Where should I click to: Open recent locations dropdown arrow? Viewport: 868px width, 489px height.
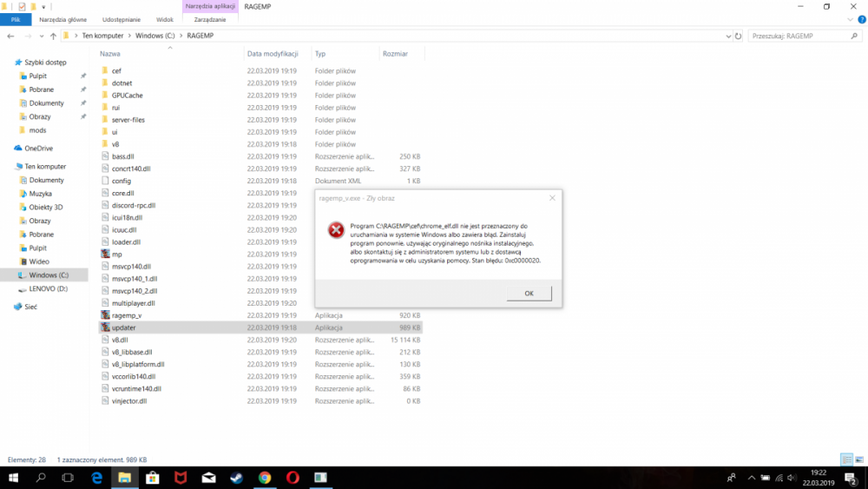[42, 36]
